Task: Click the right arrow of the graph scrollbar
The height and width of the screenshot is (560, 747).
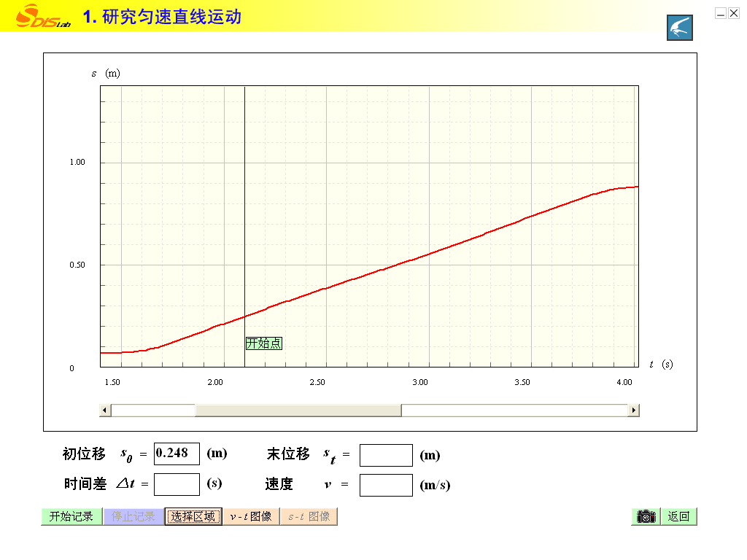Action: 633,411
